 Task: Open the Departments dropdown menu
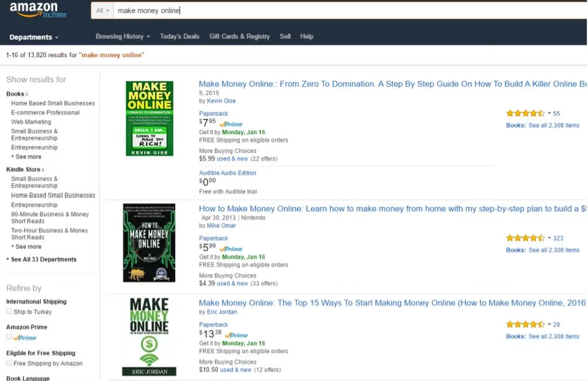point(34,37)
